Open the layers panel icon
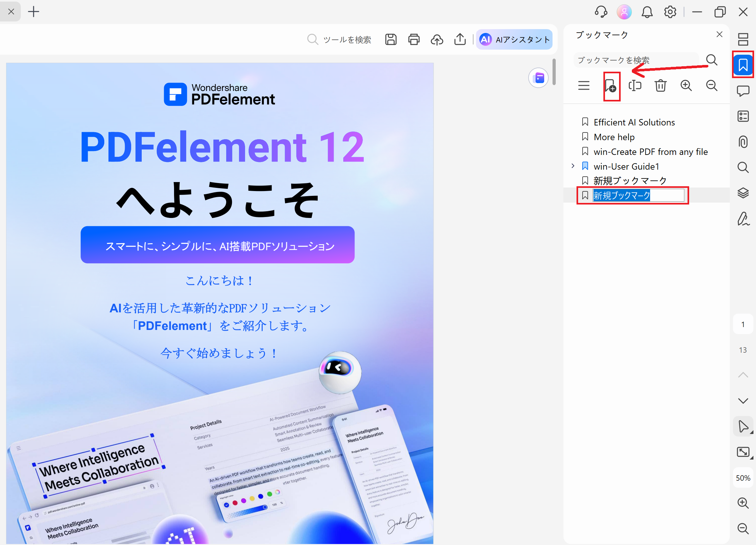756x545 pixels. [x=743, y=193]
